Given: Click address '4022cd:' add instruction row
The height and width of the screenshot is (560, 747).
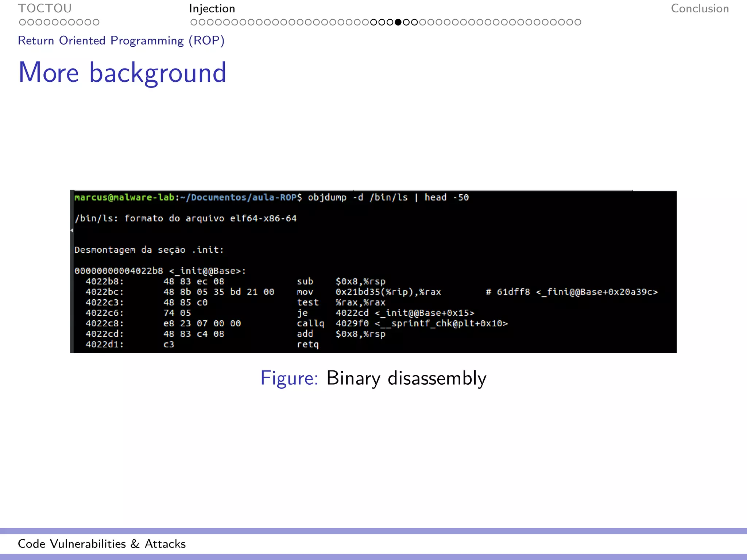Looking at the screenshot, I should [x=235, y=334].
